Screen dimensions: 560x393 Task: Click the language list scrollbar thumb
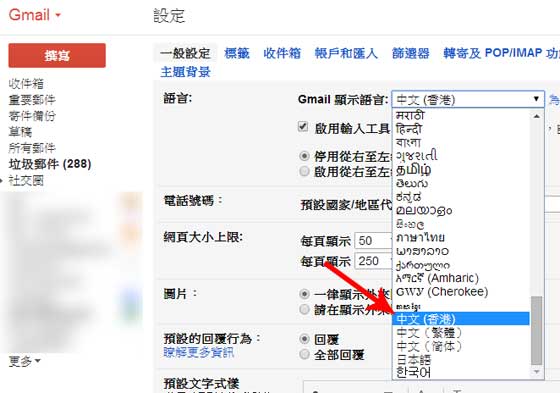click(x=536, y=330)
